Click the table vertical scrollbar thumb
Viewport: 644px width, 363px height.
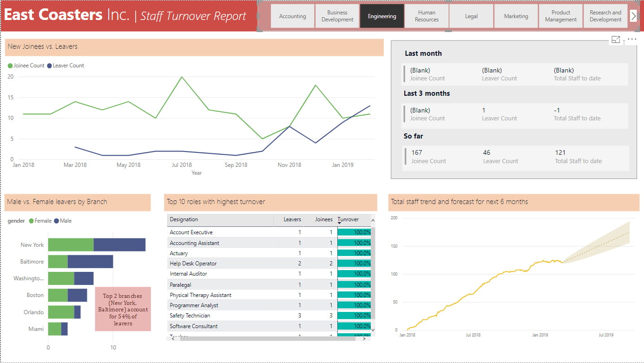[x=373, y=273]
